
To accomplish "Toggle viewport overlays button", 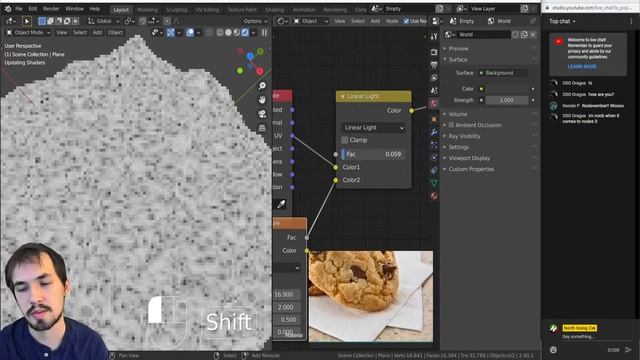I will pyautogui.click(x=190, y=32).
